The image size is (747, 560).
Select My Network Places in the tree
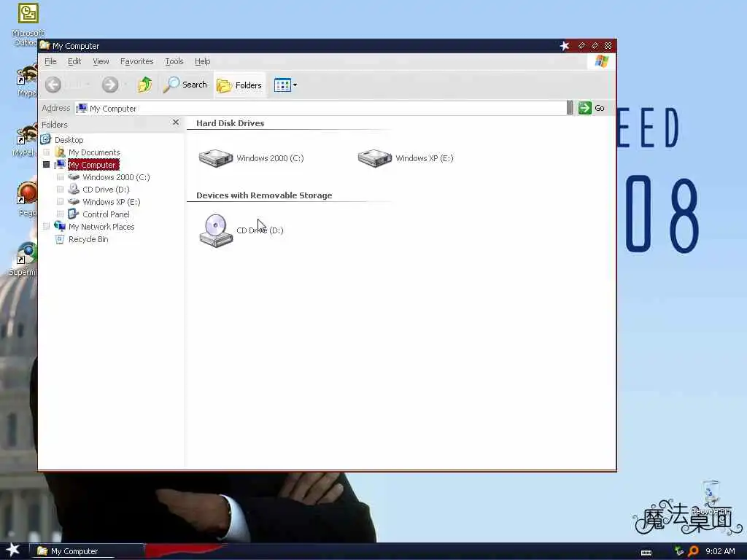click(101, 227)
